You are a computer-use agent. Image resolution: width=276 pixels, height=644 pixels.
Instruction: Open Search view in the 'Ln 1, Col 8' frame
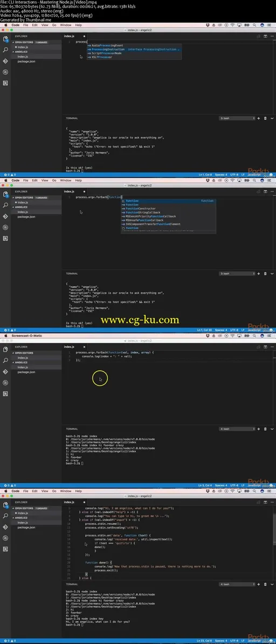(5, 50)
